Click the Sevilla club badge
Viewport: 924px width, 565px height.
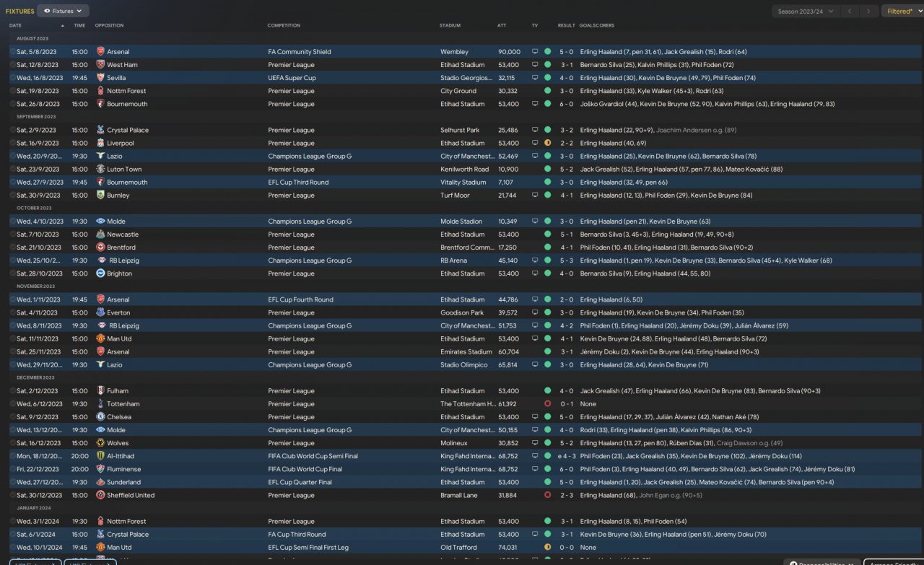click(x=100, y=78)
